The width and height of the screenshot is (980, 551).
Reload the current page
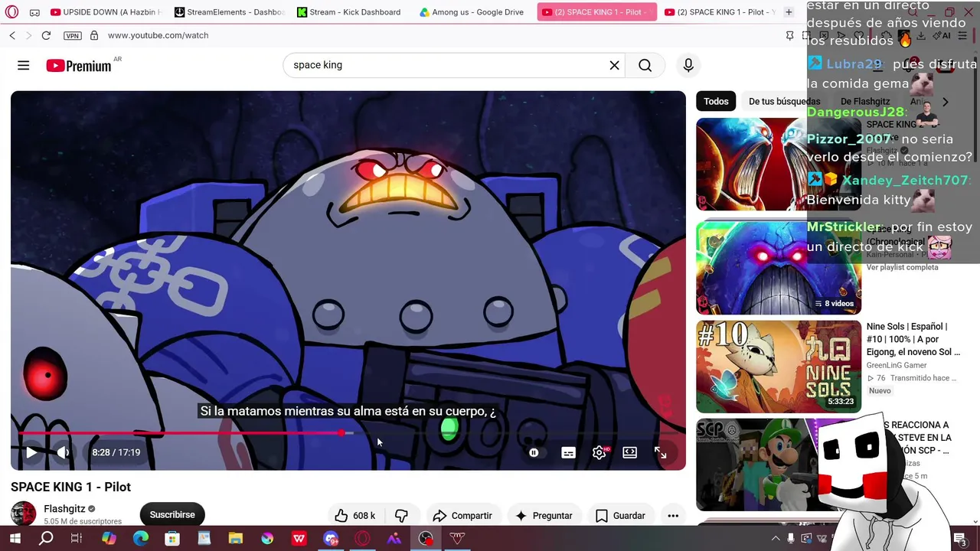tap(46, 36)
